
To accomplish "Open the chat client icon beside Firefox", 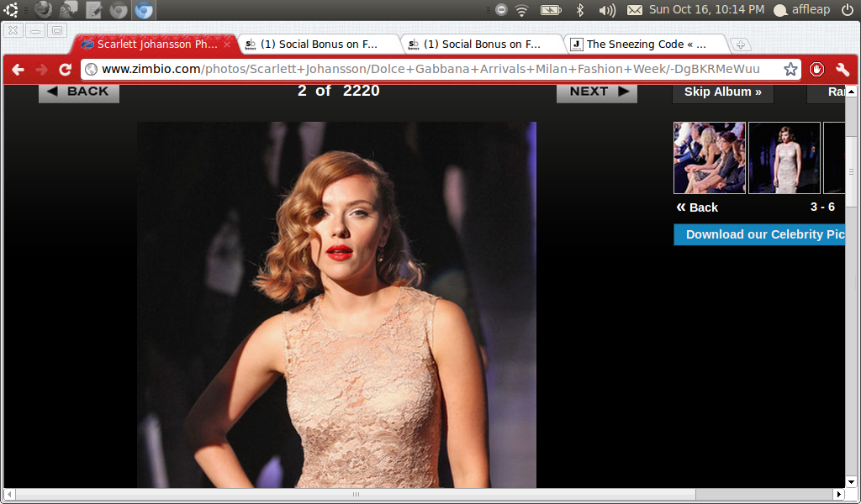I will (x=69, y=10).
